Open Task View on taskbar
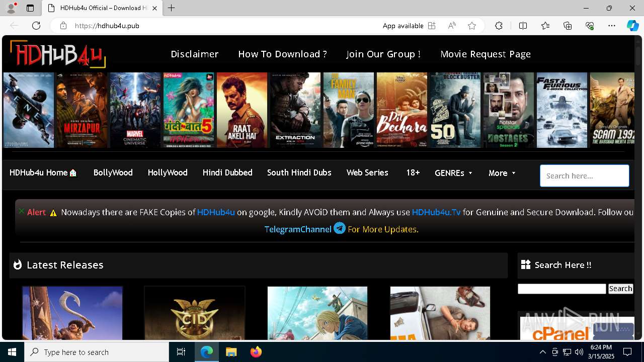 point(181,352)
